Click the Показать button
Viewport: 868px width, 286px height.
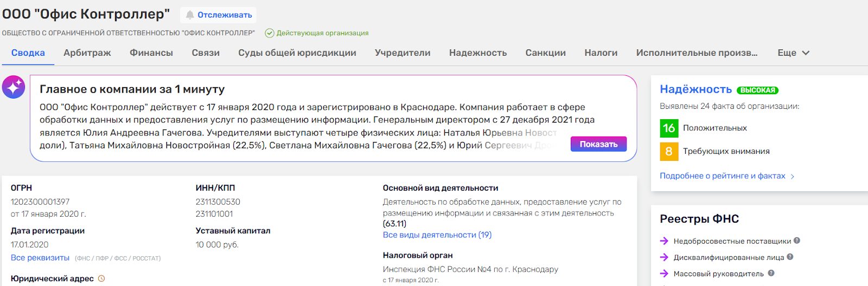pyautogui.click(x=598, y=144)
